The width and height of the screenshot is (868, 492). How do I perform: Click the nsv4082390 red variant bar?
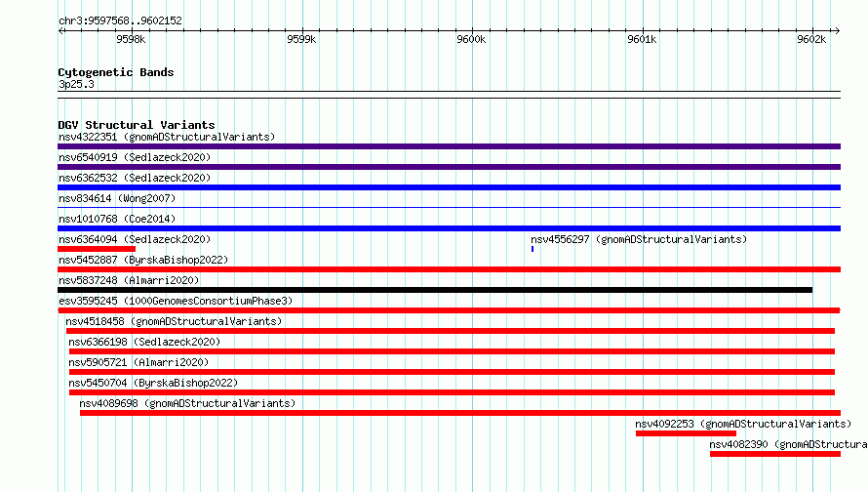click(775, 454)
